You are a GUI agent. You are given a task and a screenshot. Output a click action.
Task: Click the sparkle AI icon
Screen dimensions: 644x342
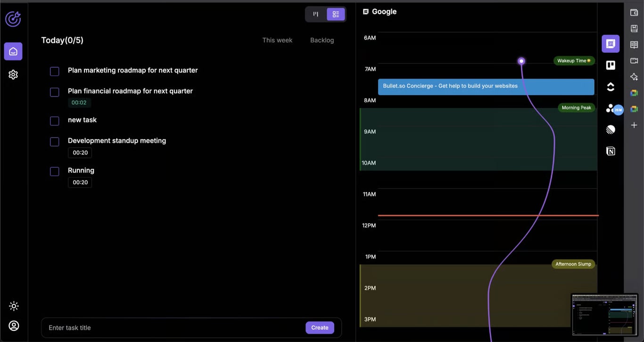click(634, 76)
